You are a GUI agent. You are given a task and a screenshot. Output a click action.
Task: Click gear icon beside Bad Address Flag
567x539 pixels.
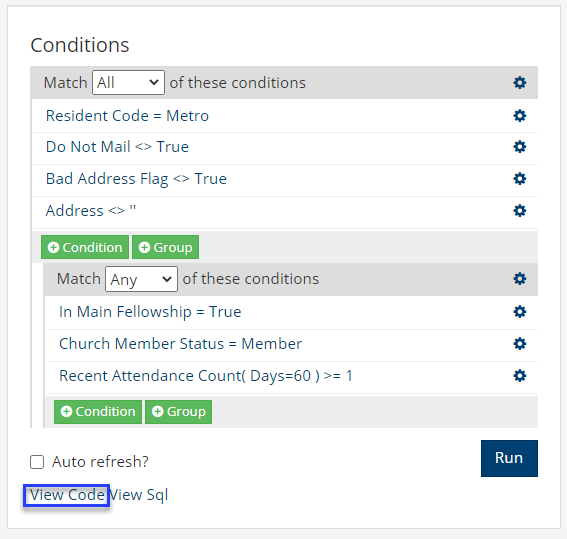(520, 179)
